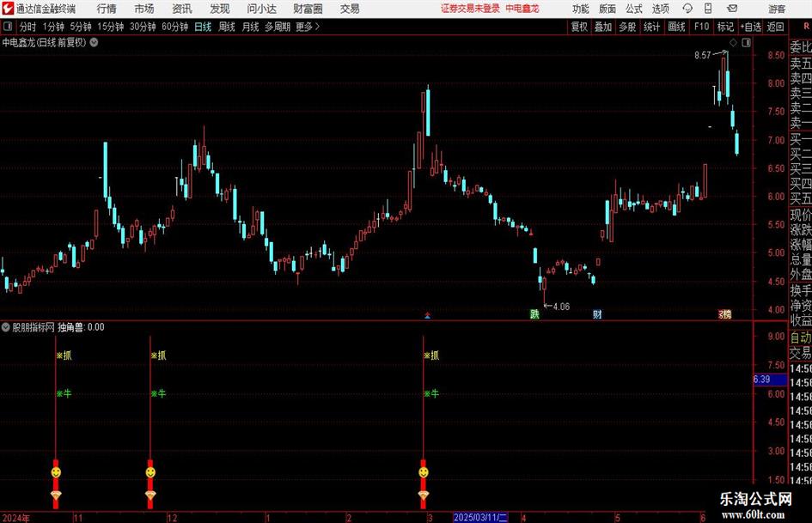Open the 功能 menu
This screenshot has width=812, height=523.
coord(581,9)
